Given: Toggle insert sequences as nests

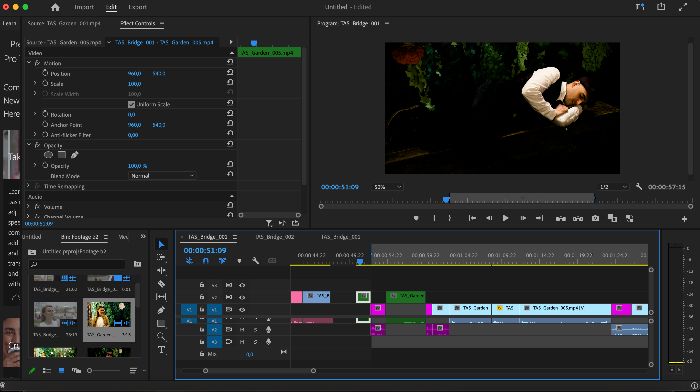Looking at the screenshot, I should tap(189, 260).
